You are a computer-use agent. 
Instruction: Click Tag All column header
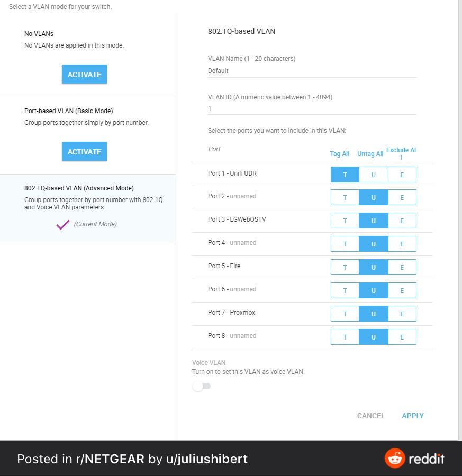340,154
